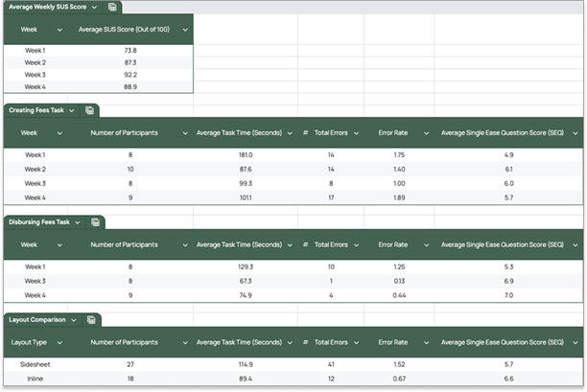Select the 17 total errors cell

pos(331,197)
